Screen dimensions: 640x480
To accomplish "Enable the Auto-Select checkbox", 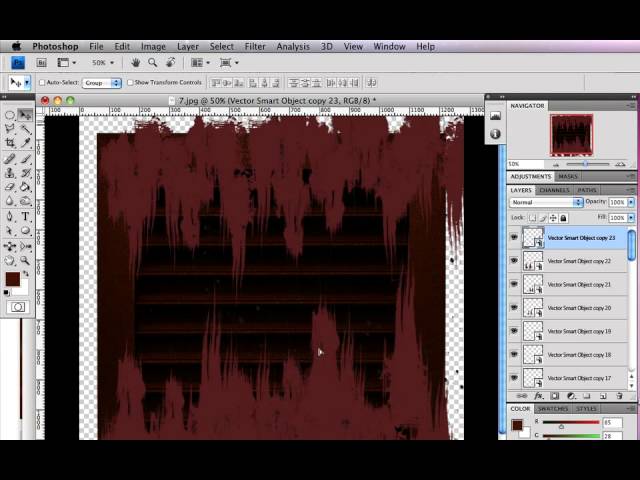I will click(x=43, y=83).
